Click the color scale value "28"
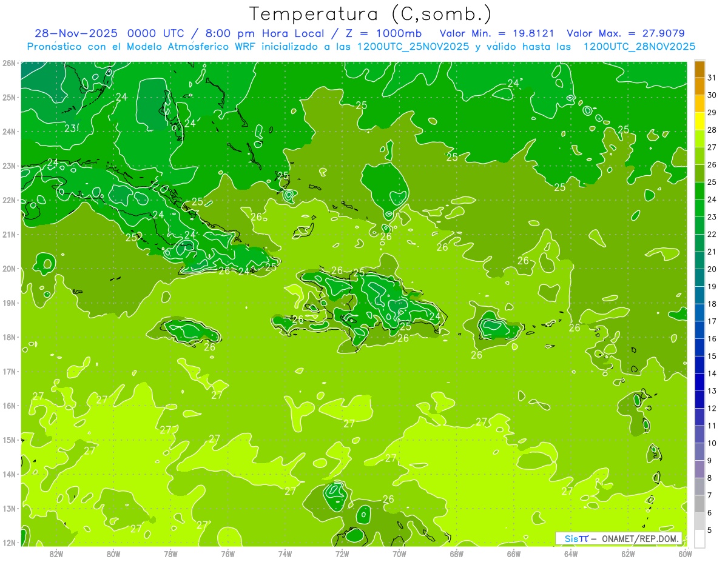This screenshot has width=728, height=562. tap(712, 130)
